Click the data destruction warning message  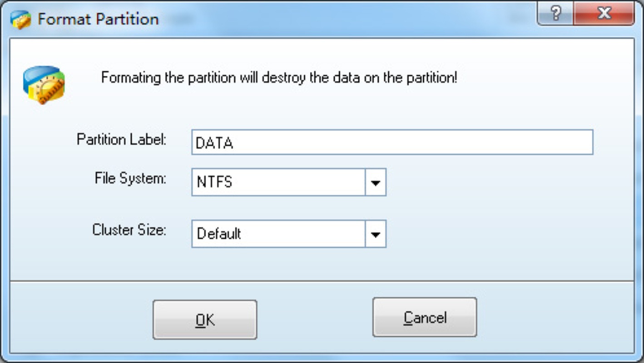point(279,78)
